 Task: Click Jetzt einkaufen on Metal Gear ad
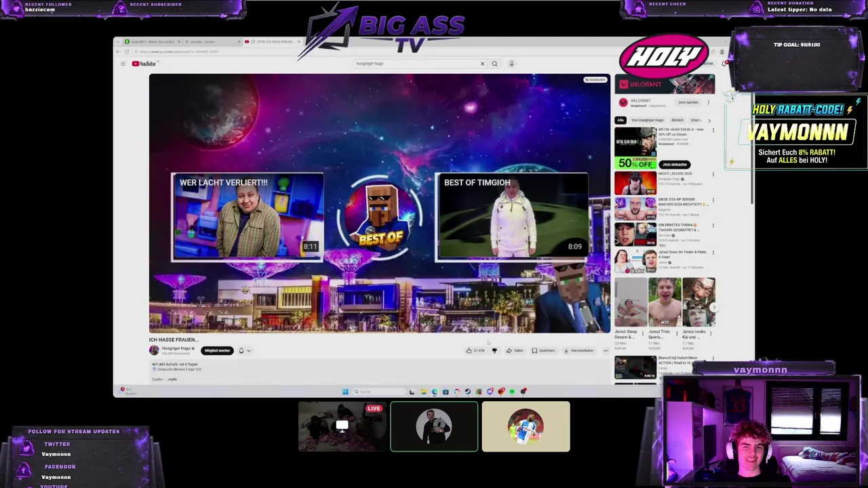pyautogui.click(x=675, y=164)
